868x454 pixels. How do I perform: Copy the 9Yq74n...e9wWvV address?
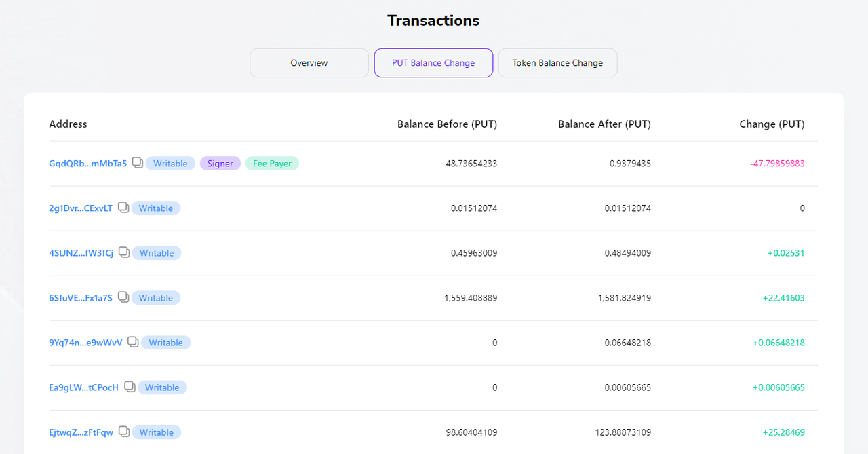(x=133, y=342)
